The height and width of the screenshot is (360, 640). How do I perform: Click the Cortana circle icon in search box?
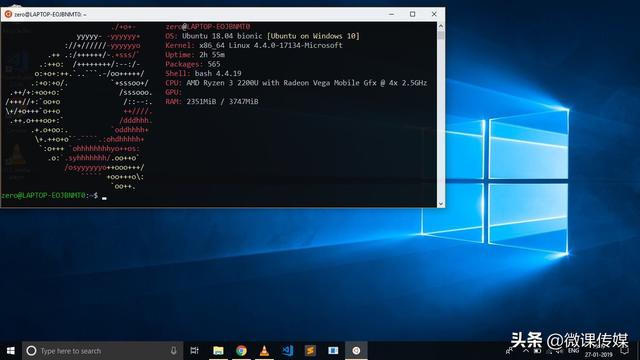(x=31, y=351)
